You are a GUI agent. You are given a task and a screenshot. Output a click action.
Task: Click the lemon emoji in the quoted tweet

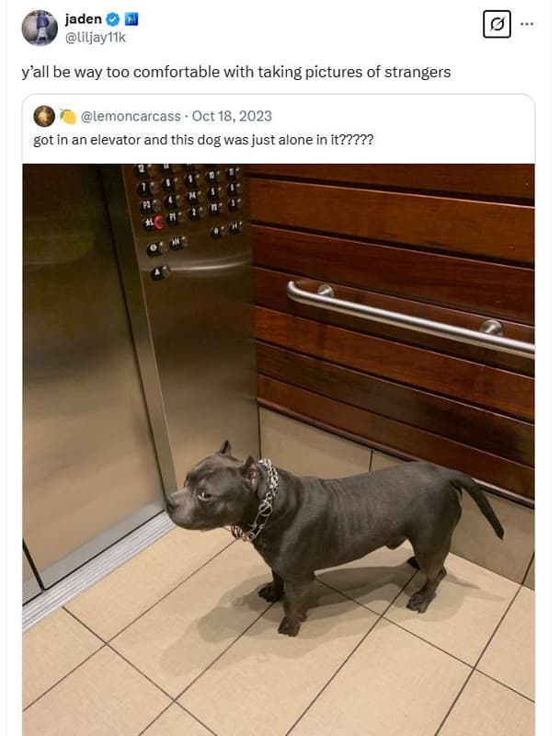pos(68,117)
